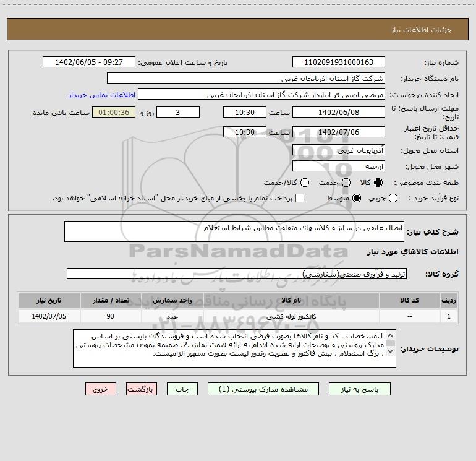Click the کانکتور لوله کشی table cell
The width and height of the screenshot is (476, 461).
pyautogui.click(x=291, y=316)
